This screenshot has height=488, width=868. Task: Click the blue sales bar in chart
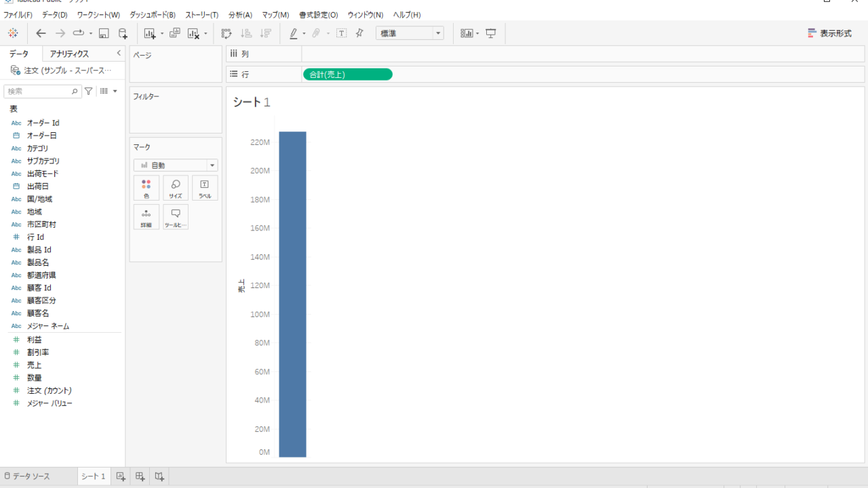pos(292,294)
